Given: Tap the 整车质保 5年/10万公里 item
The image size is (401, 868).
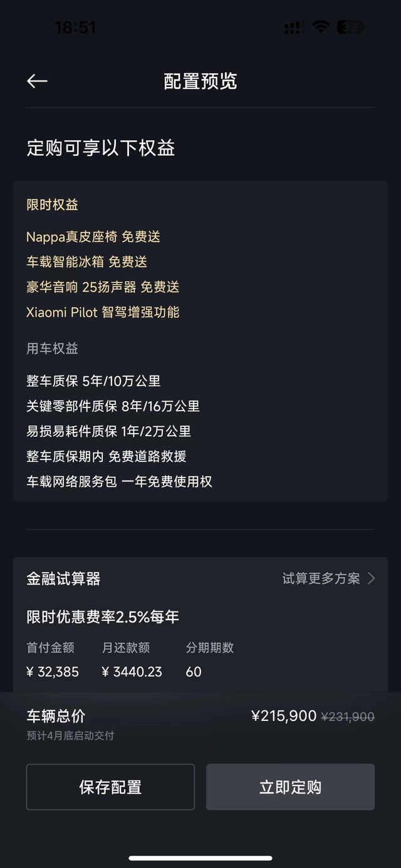Looking at the screenshot, I should click(93, 380).
